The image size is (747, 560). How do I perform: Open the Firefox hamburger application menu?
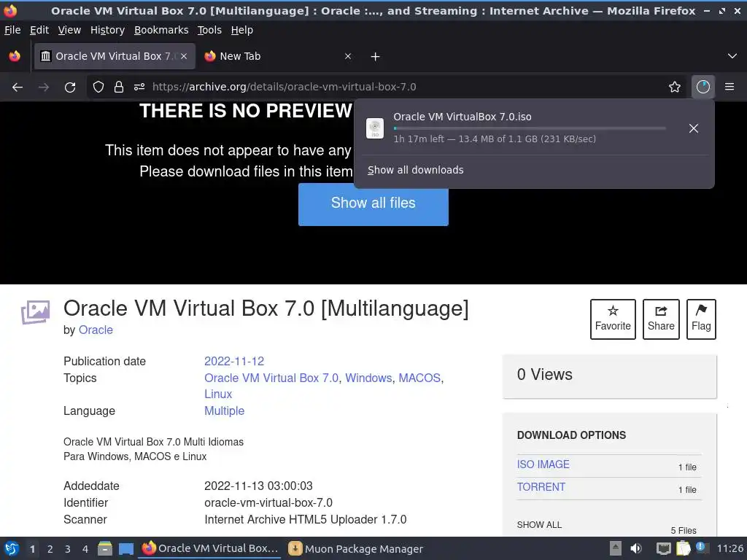729,87
